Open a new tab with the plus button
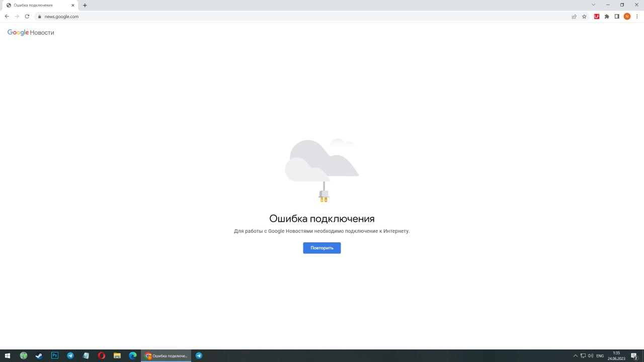Viewport: 644px width, 362px height. click(x=85, y=6)
